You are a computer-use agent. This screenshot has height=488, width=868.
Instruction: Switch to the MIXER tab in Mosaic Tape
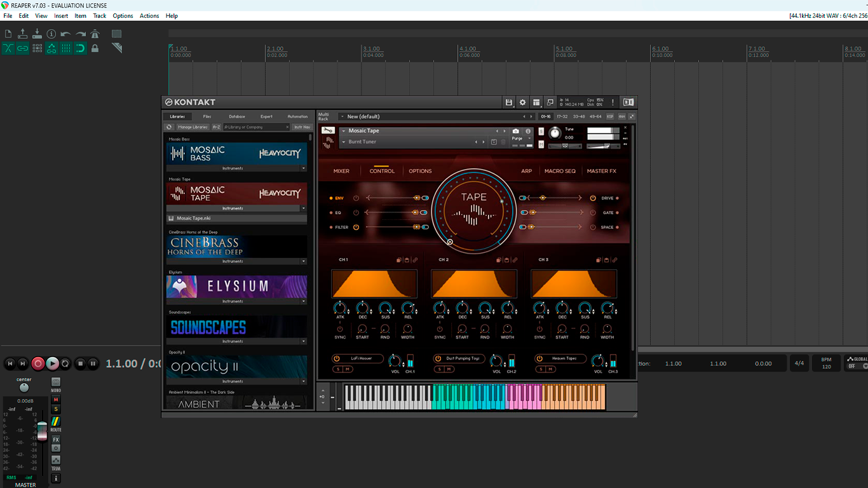[341, 171]
